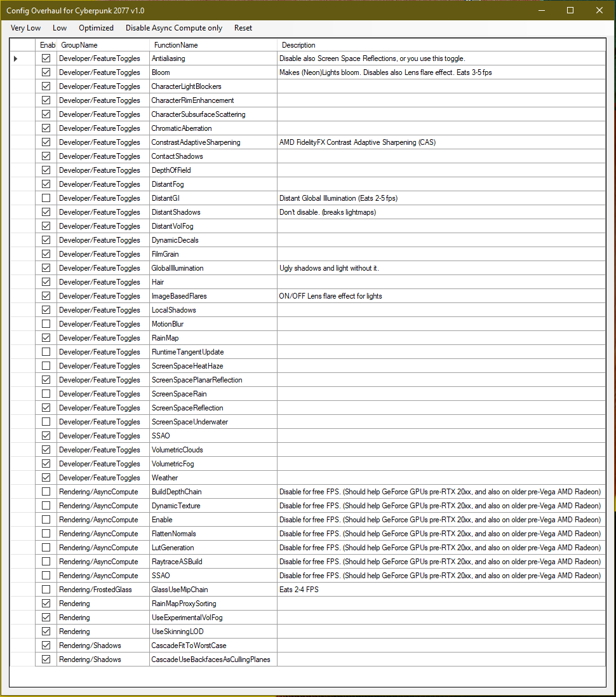
Task: Select the LutGeneration function cell
Action: 213,548
